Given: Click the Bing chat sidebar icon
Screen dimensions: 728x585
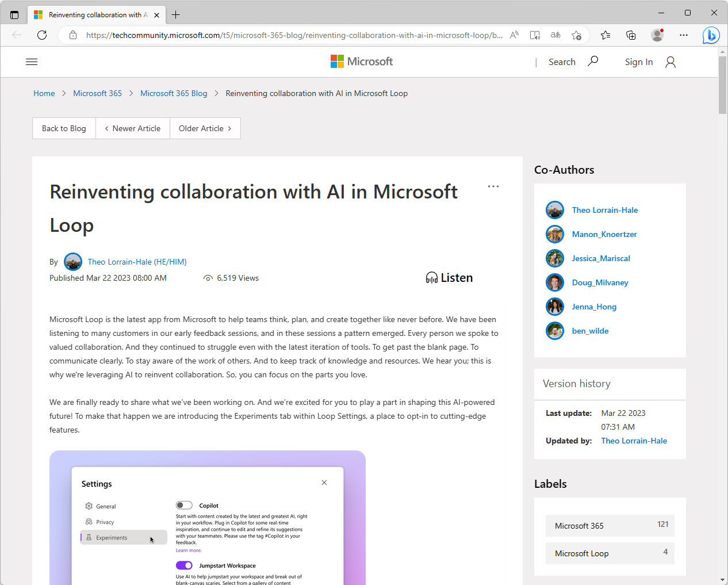Looking at the screenshot, I should (711, 35).
